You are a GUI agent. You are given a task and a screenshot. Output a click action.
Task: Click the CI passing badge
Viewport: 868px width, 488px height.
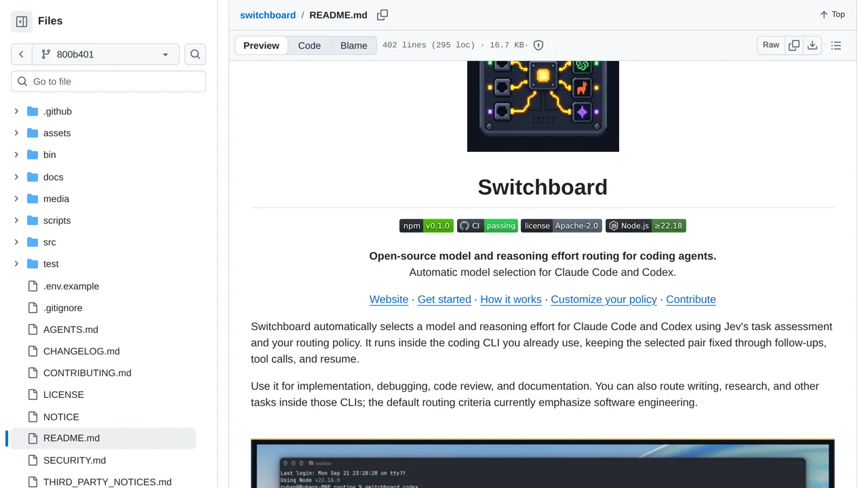[x=488, y=226]
